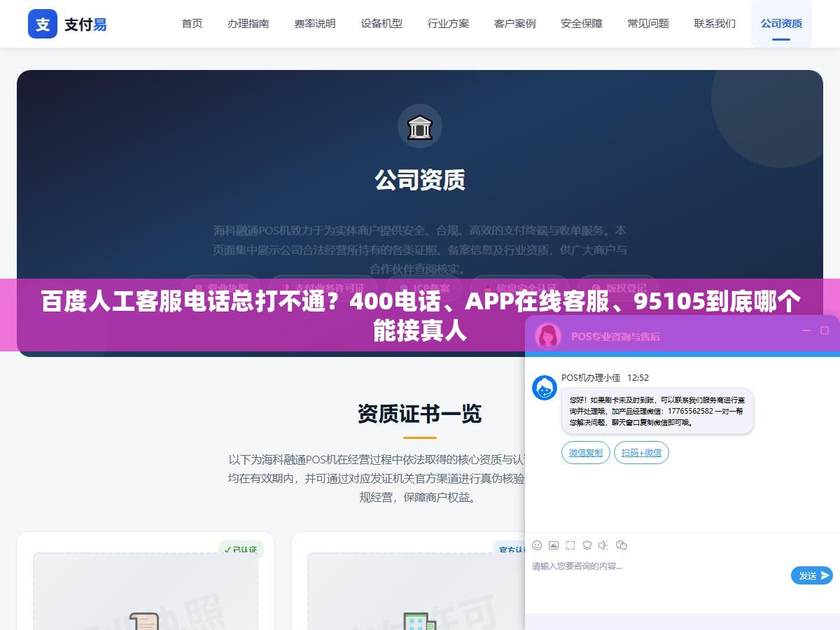840x630 pixels.
Task: Open the 客户案例 nav link
Action: [515, 23]
